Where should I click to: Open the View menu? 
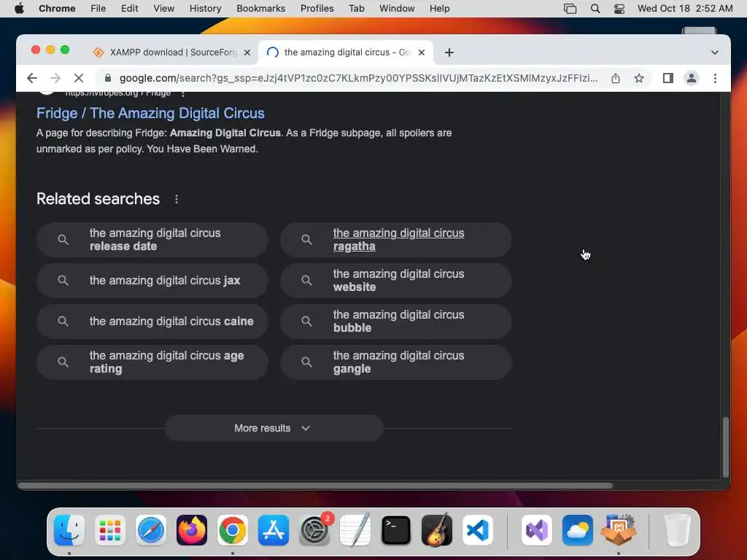click(x=164, y=9)
